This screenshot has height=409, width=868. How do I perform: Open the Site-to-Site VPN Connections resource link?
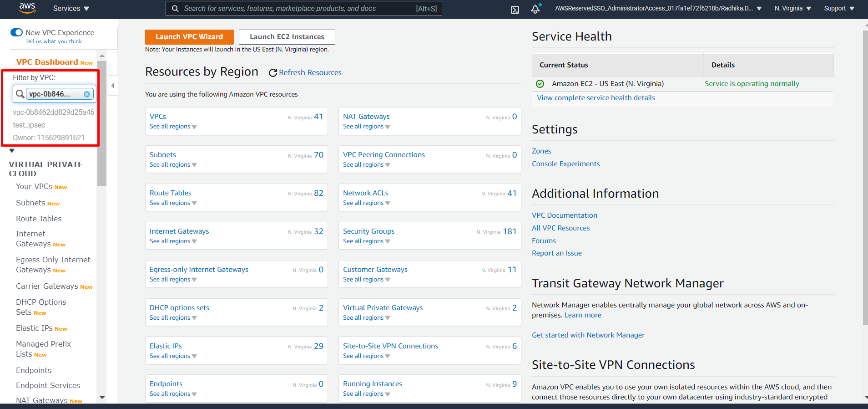[x=391, y=346]
